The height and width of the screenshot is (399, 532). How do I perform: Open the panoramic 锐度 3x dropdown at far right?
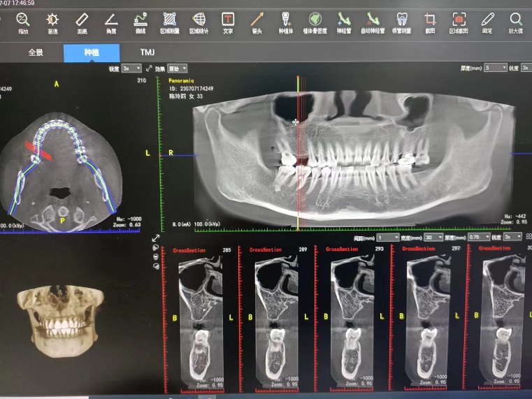point(526,68)
